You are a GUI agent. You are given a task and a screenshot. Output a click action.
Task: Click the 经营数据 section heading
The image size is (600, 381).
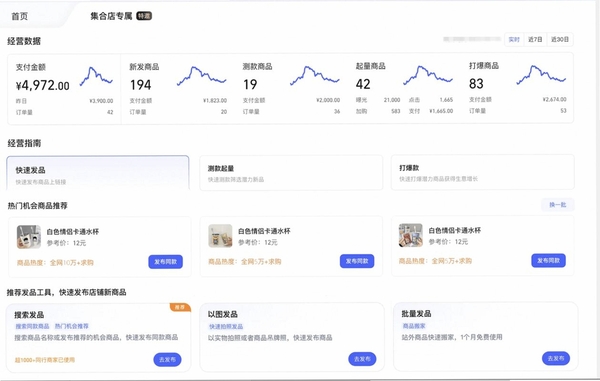click(24, 41)
